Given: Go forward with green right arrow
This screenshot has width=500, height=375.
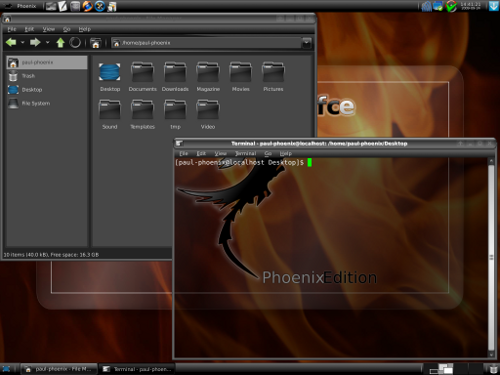Looking at the screenshot, I should pyautogui.click(x=35, y=42).
